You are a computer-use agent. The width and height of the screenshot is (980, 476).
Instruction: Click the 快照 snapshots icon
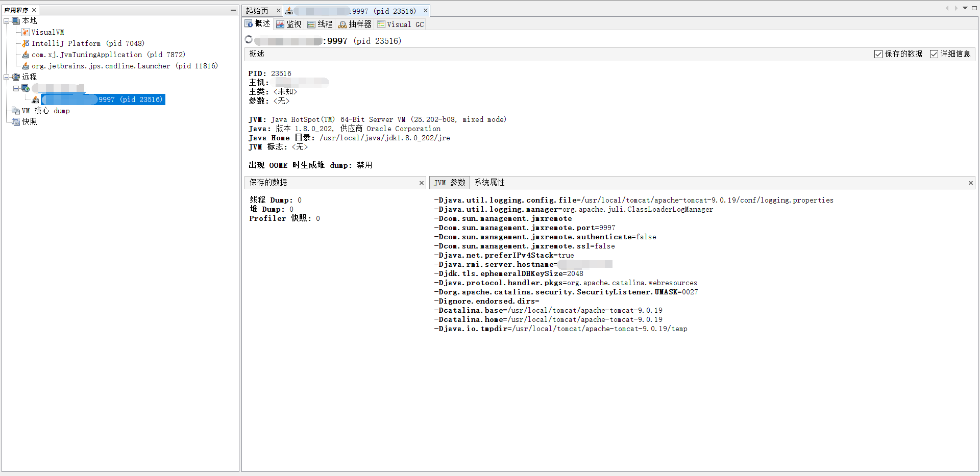(x=16, y=122)
